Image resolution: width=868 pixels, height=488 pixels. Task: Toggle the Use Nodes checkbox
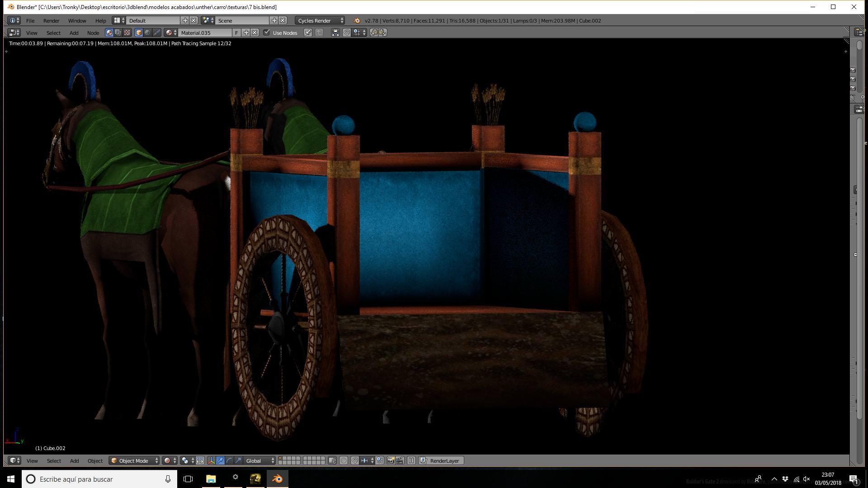[x=267, y=33]
